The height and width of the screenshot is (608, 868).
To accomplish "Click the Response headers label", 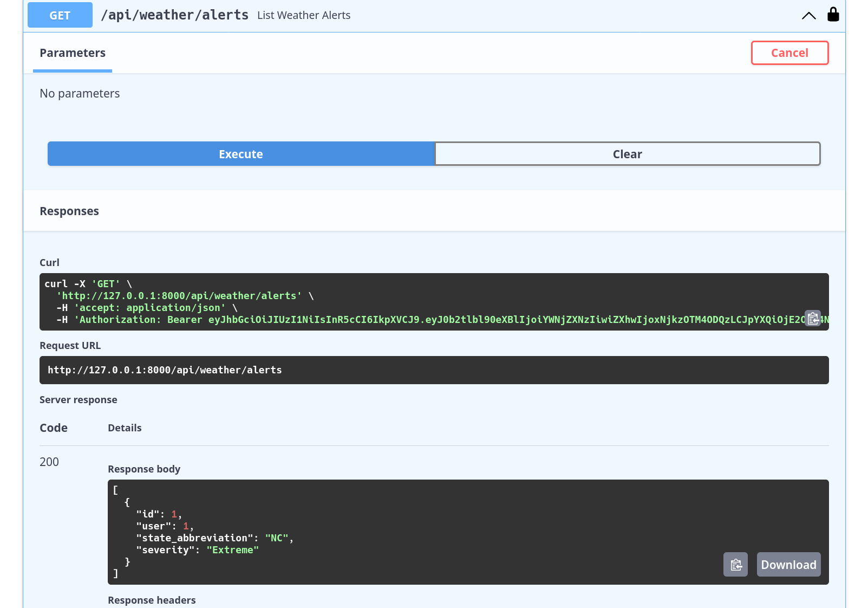I will (152, 600).
